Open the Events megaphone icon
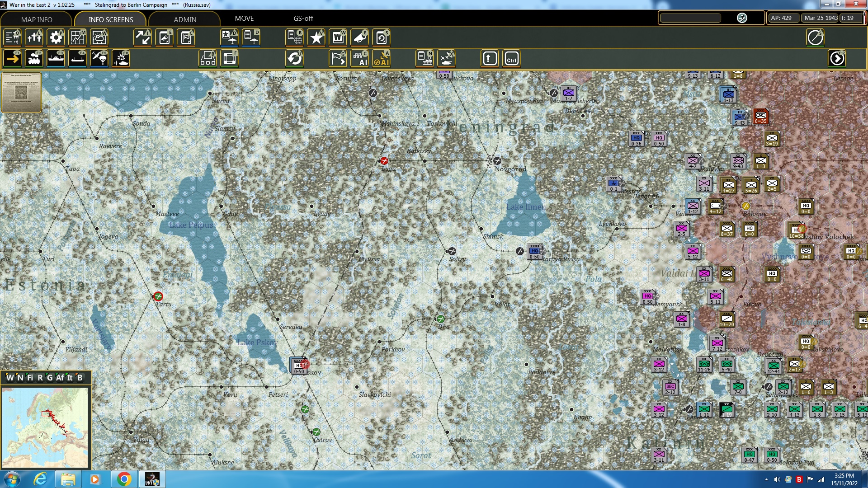Viewport: 868px width, 488px height. click(359, 38)
